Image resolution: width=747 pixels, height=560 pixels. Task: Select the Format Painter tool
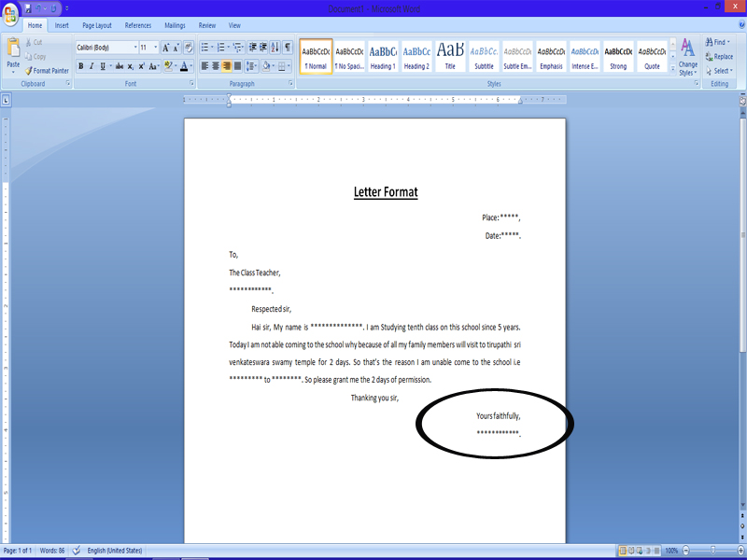point(47,70)
